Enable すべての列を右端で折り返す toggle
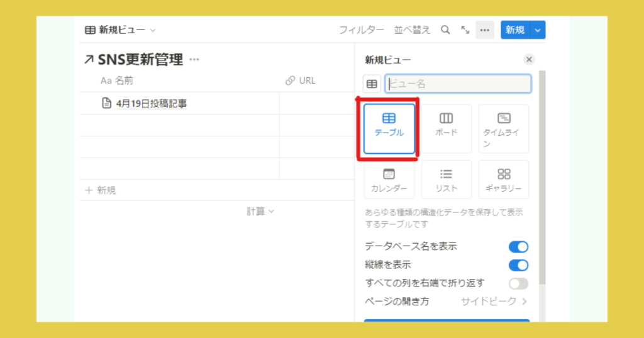Image resolution: width=644 pixels, height=338 pixels. pos(518,283)
